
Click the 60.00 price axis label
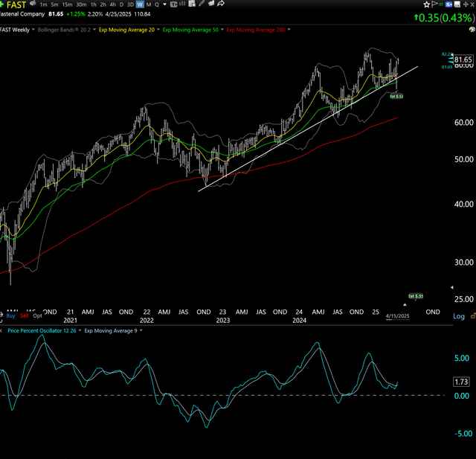(x=464, y=122)
